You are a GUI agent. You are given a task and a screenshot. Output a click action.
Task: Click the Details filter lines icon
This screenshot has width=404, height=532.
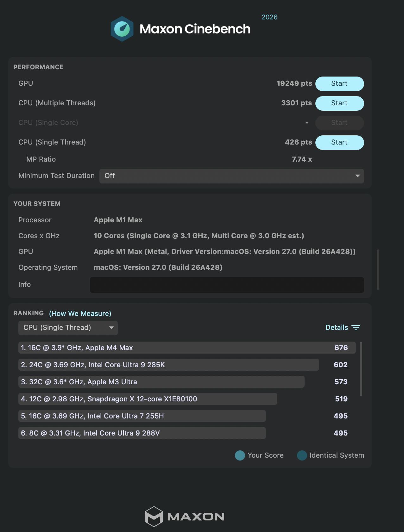pos(356,328)
